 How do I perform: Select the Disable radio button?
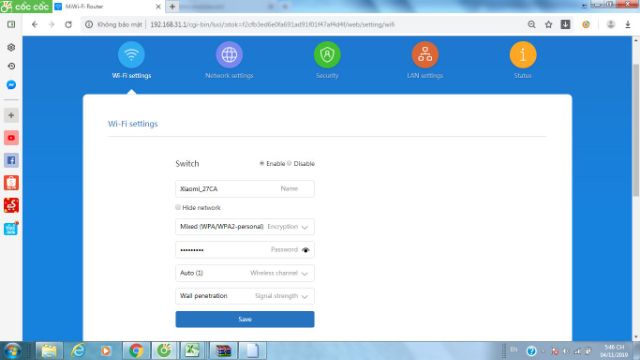coord(289,163)
